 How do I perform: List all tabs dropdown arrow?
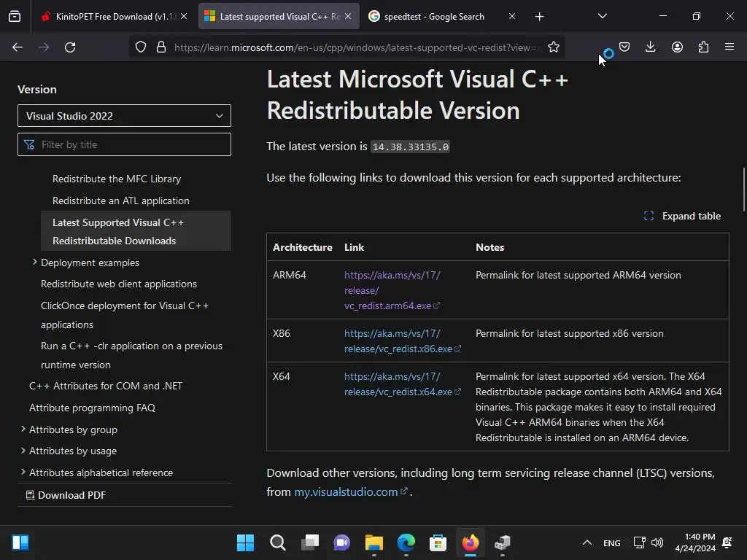[602, 16]
